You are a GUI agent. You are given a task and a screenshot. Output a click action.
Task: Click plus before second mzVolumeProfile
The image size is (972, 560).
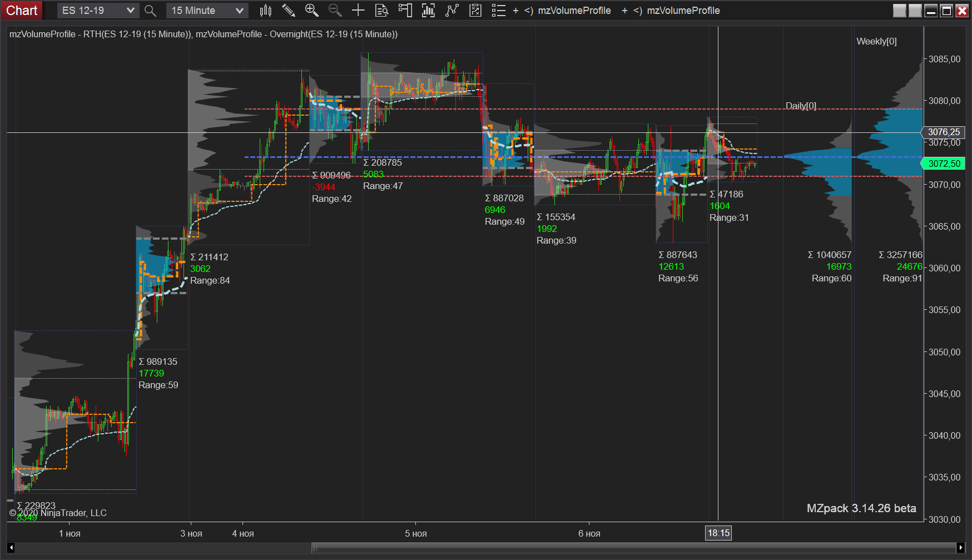[x=624, y=11]
